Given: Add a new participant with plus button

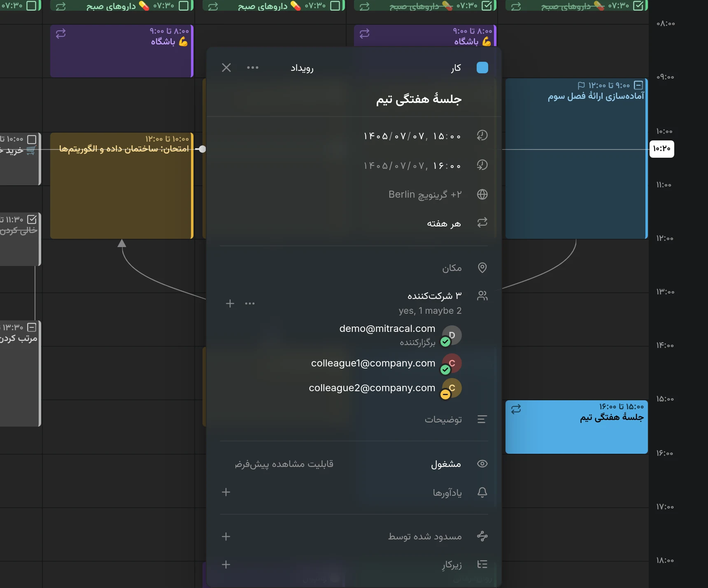Looking at the screenshot, I should pyautogui.click(x=230, y=303).
